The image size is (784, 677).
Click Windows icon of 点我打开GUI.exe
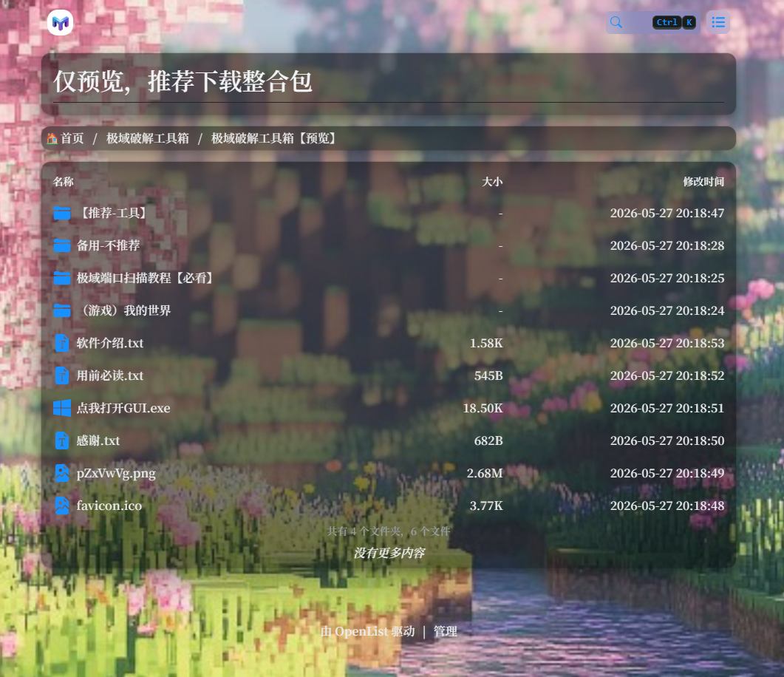pyautogui.click(x=62, y=408)
